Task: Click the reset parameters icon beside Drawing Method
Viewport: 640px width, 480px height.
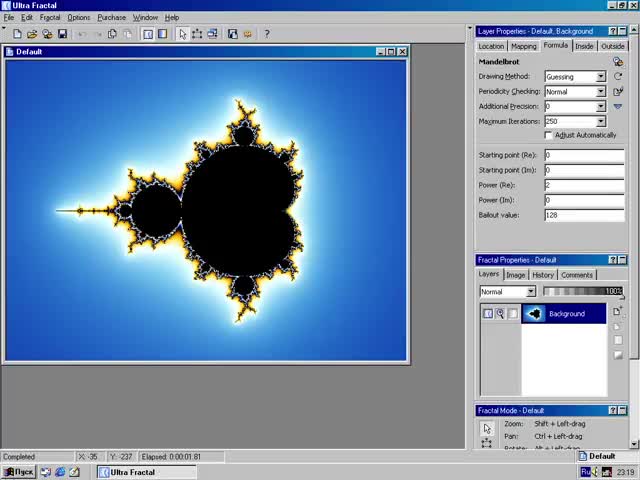Action: pos(618,77)
